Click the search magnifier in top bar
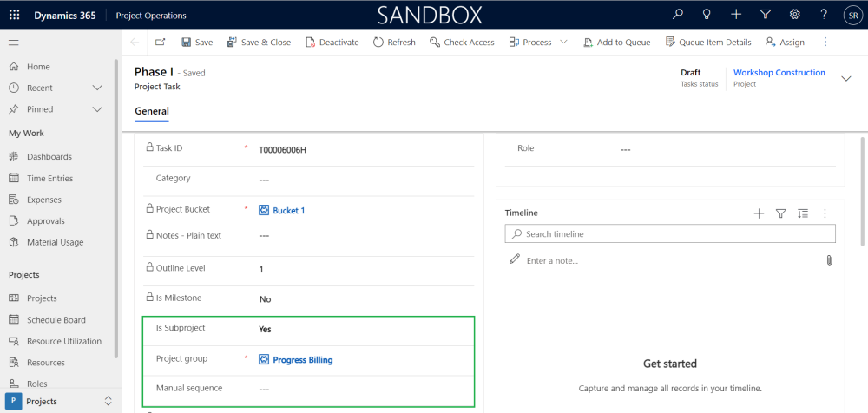868x413 pixels. pos(678,15)
